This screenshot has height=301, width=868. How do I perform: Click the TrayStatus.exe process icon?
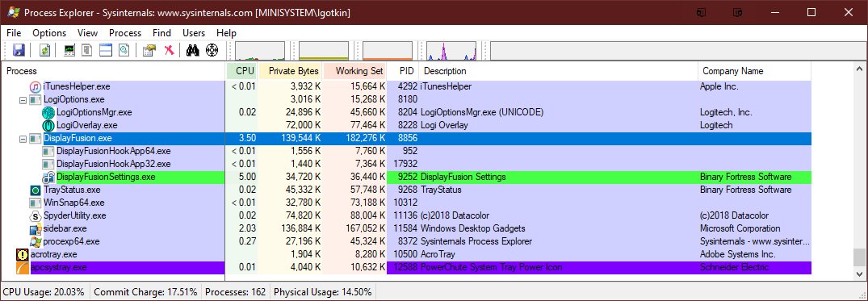[x=36, y=190]
